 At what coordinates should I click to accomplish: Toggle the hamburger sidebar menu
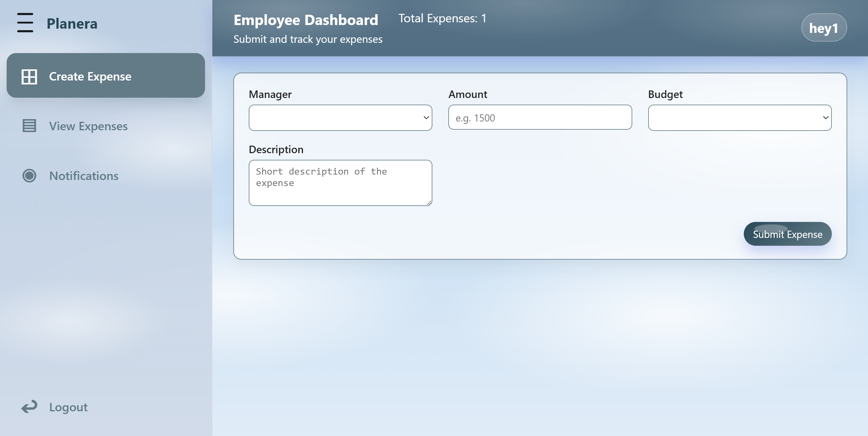point(25,23)
